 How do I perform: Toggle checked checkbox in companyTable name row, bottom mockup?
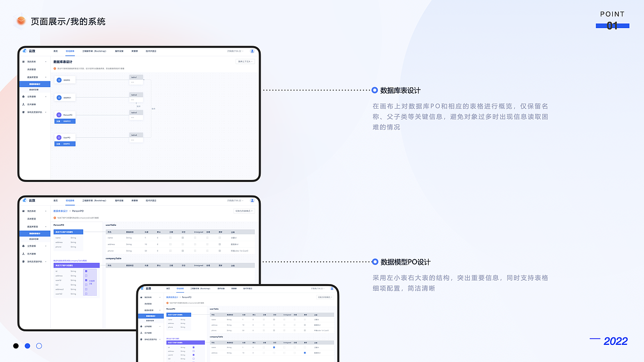(274, 347)
